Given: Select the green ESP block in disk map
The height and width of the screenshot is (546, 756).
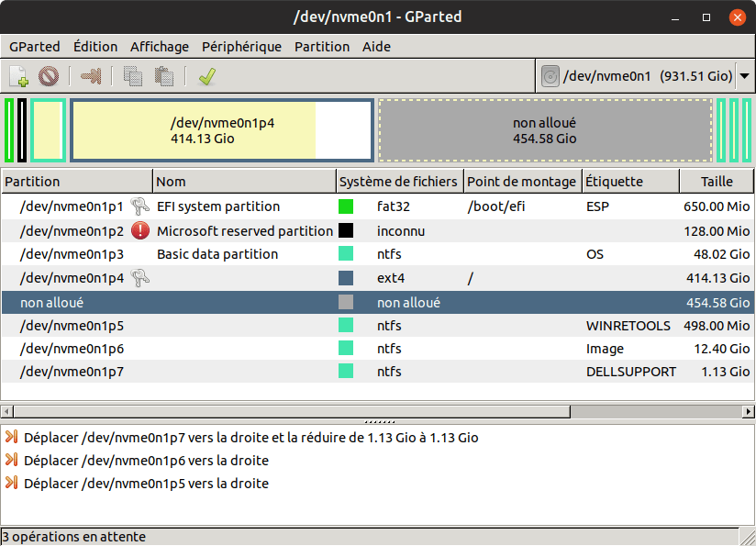Looking at the screenshot, I should 9,130.
